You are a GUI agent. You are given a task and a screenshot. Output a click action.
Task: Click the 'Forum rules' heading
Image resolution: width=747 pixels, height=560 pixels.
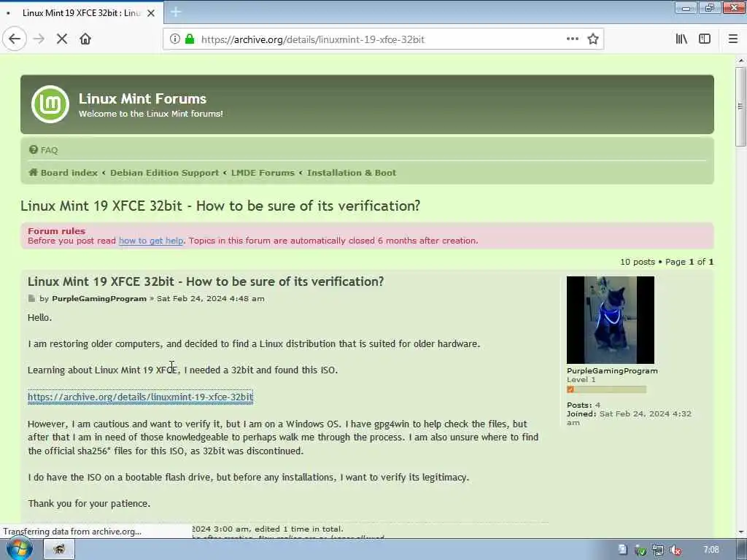(x=56, y=231)
